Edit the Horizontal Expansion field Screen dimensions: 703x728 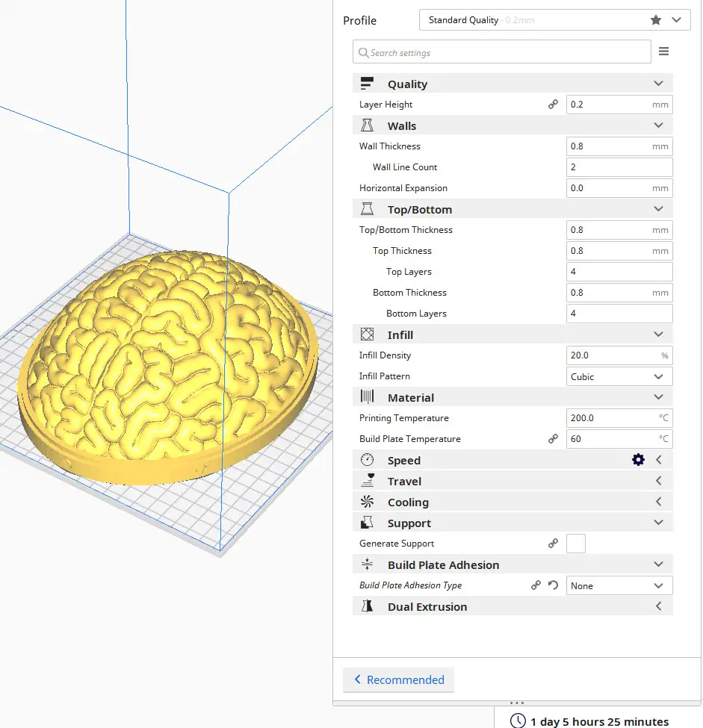tap(619, 188)
